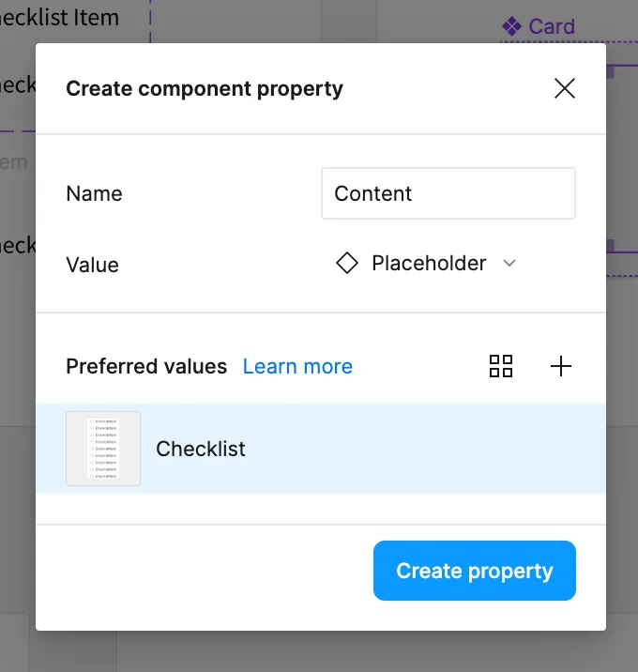Click the Create component property title
Screen dimensions: 638x672
click(205, 89)
